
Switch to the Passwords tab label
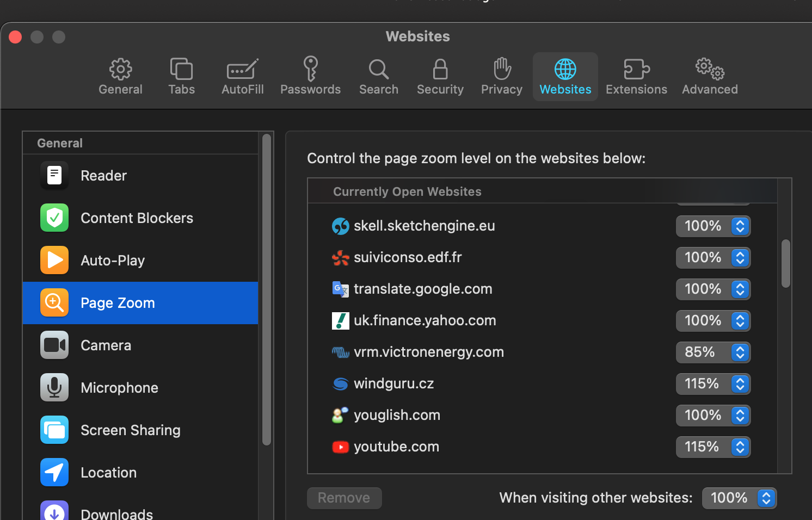[x=310, y=89]
